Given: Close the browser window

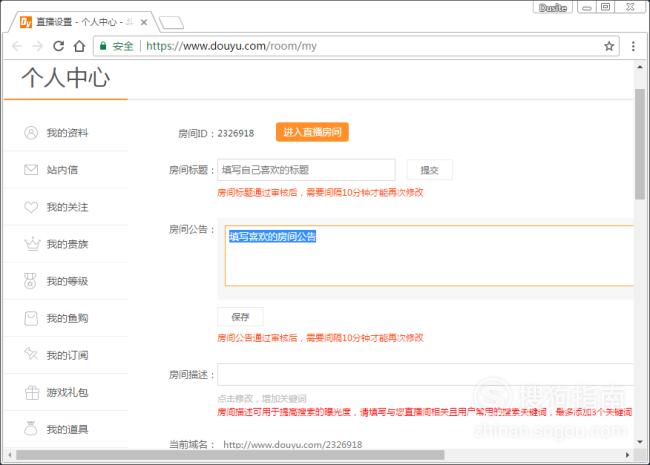Looking at the screenshot, I should click(x=630, y=7).
